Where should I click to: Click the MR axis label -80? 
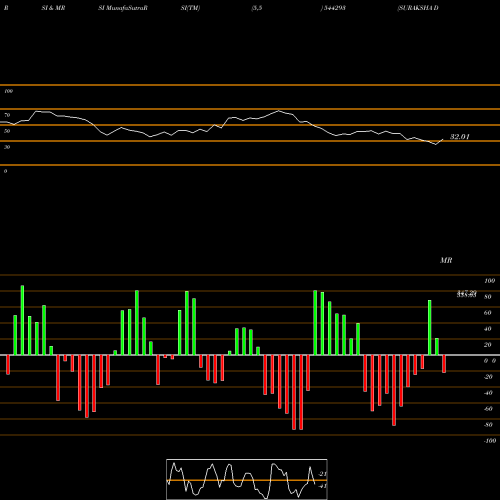pyautogui.click(x=488, y=425)
